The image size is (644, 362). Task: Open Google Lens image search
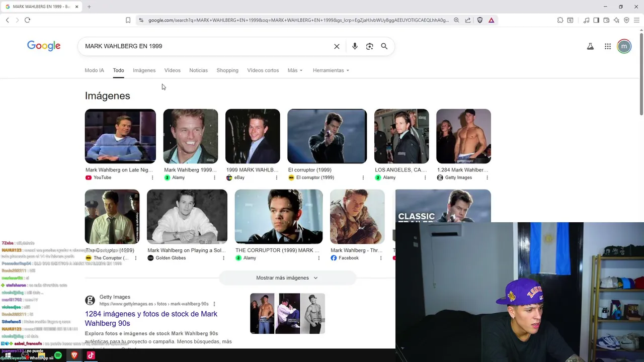click(x=370, y=46)
